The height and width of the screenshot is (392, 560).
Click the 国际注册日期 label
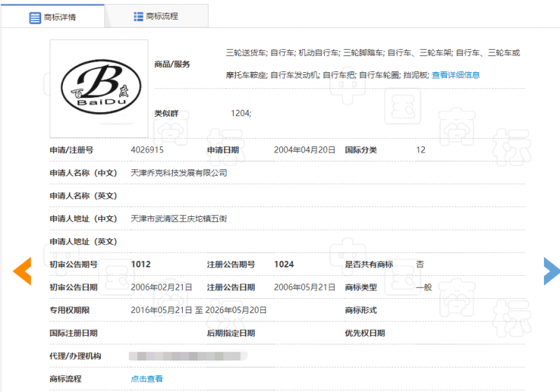(x=73, y=333)
